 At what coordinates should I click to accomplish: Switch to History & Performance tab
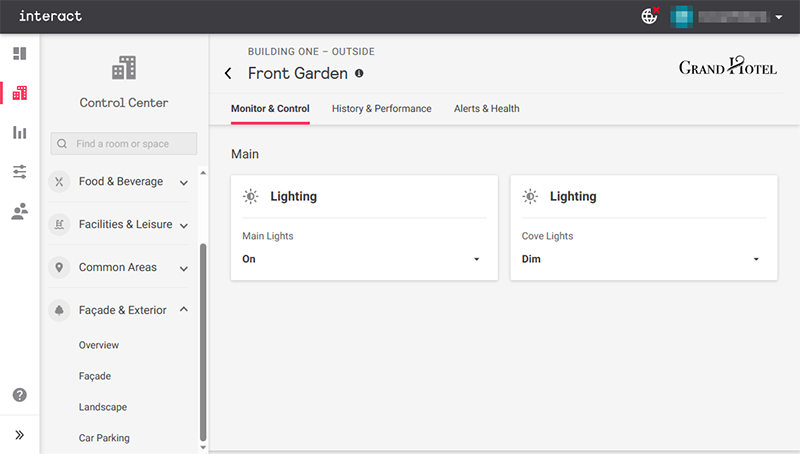[381, 108]
